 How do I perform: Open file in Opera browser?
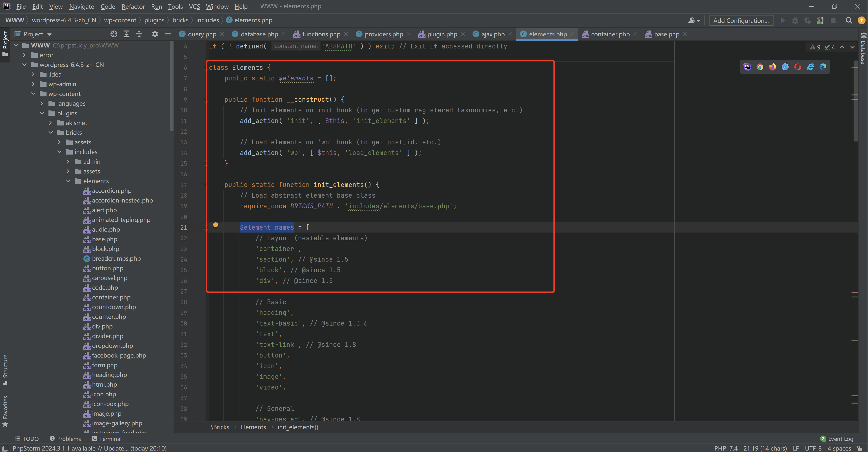click(797, 67)
